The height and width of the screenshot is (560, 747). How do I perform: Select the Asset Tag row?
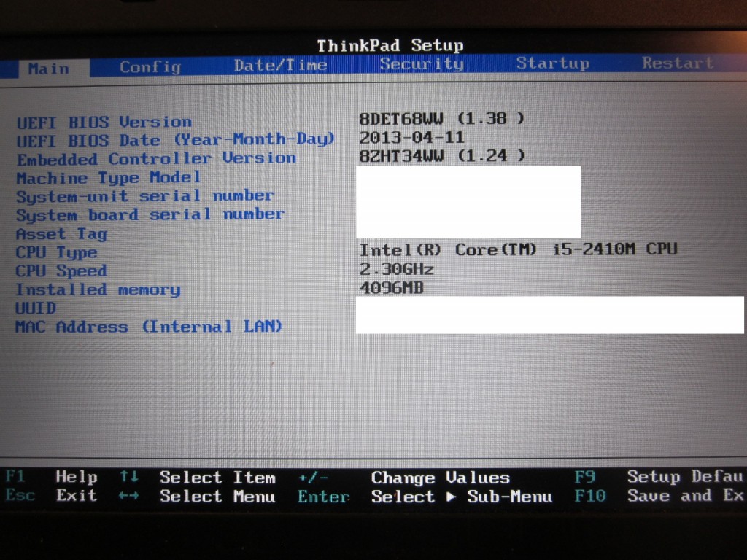pos(62,234)
